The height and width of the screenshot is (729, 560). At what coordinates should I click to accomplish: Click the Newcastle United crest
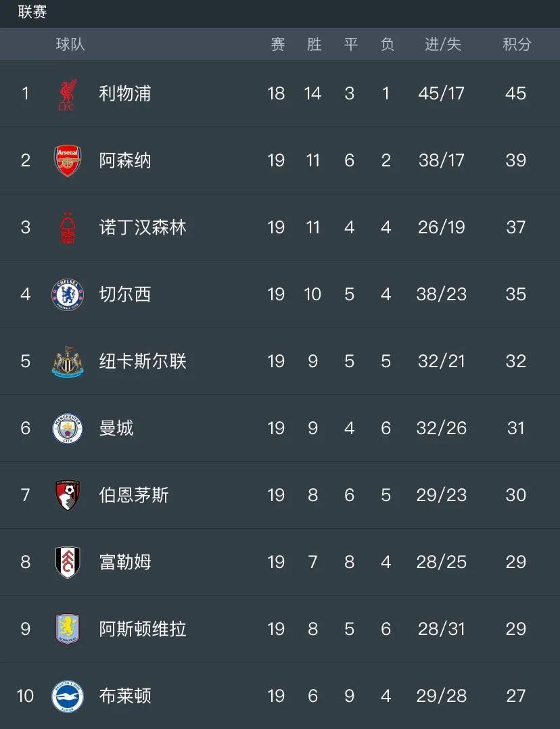pos(68,361)
